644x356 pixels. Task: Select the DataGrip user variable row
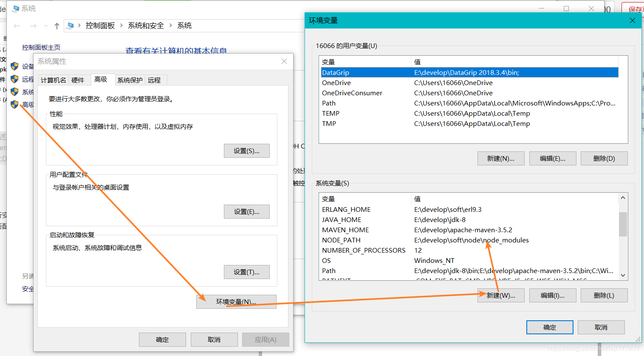pos(469,73)
